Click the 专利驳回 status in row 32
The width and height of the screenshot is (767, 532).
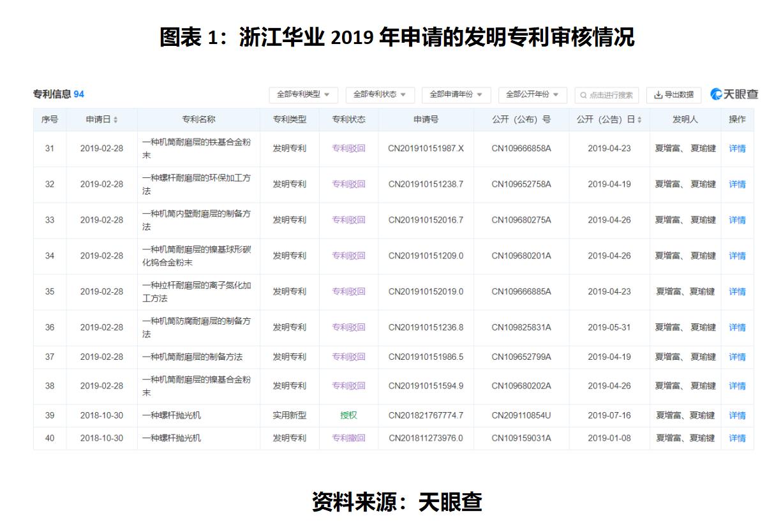348,184
